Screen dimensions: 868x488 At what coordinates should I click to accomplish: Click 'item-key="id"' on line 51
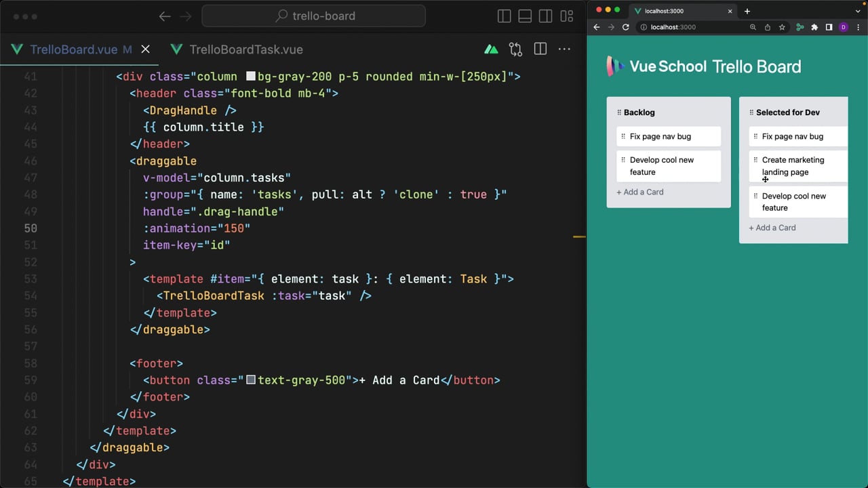(186, 245)
